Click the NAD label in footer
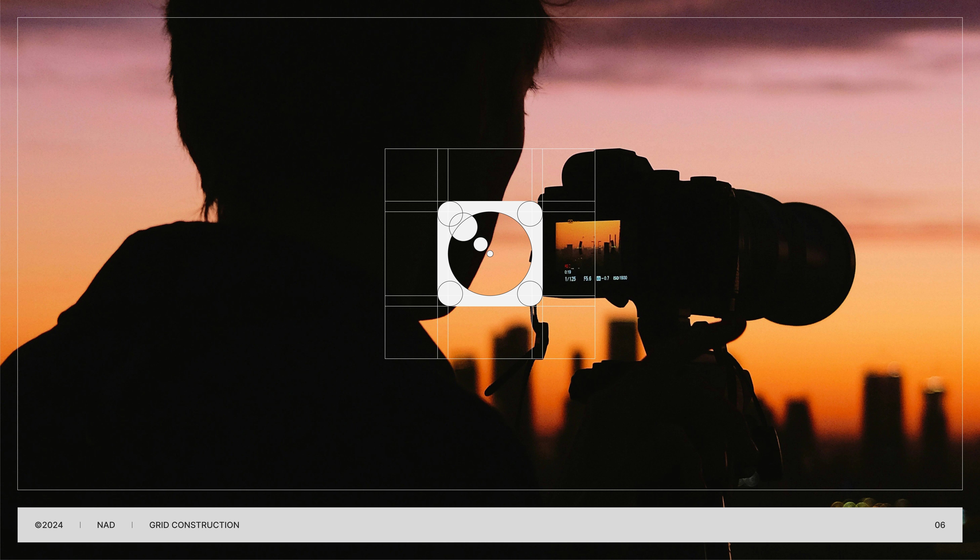This screenshot has height=560, width=980. [106, 525]
